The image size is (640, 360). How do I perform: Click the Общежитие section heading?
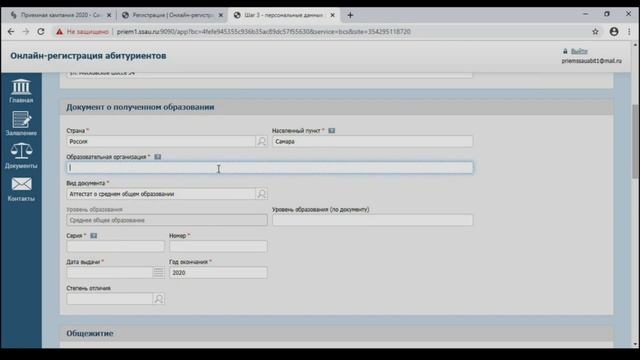(x=90, y=333)
